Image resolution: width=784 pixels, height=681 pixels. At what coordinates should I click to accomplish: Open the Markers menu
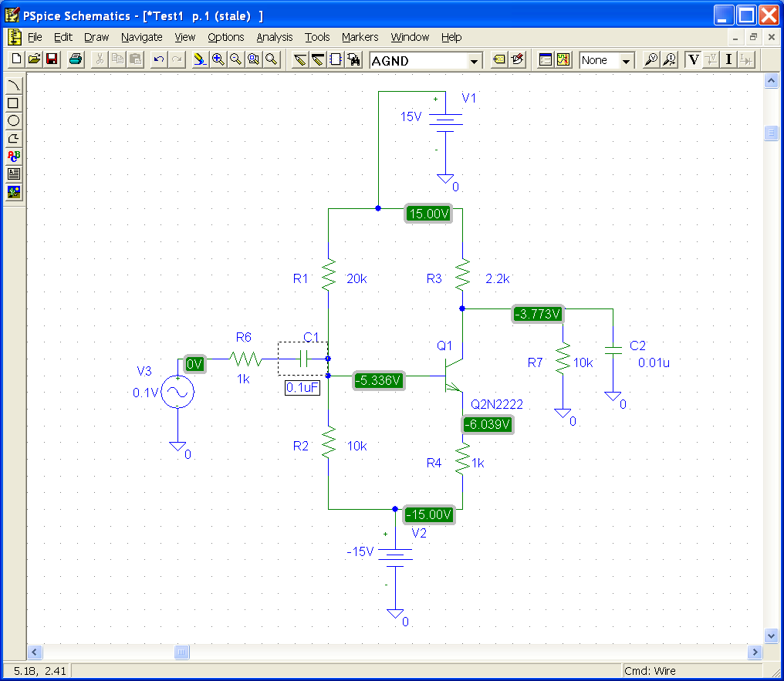tap(360, 37)
